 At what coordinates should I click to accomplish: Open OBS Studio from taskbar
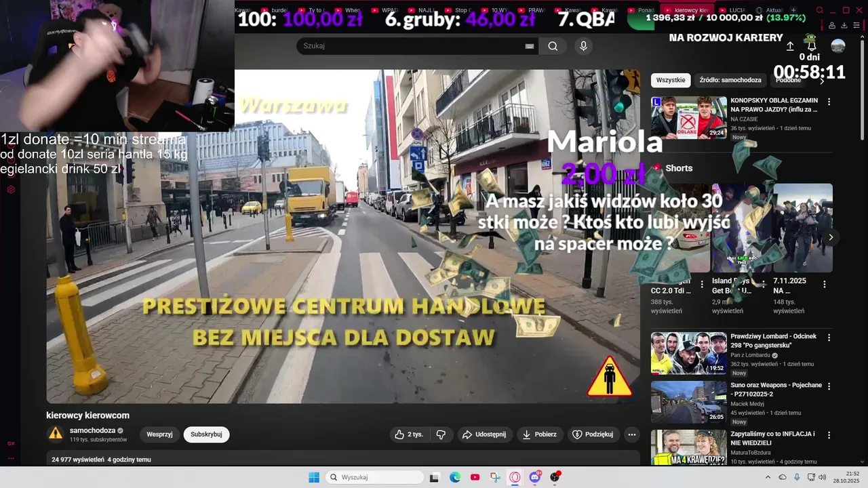pyautogui.click(x=555, y=477)
